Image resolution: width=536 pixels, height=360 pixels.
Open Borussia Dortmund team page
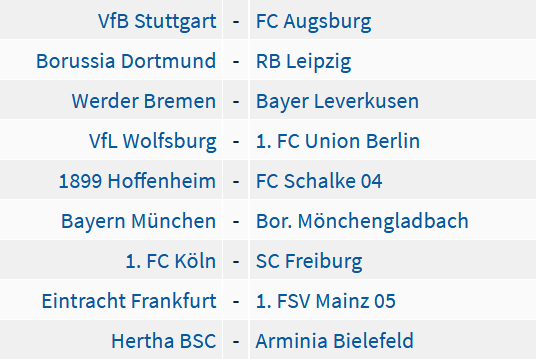[126, 61]
